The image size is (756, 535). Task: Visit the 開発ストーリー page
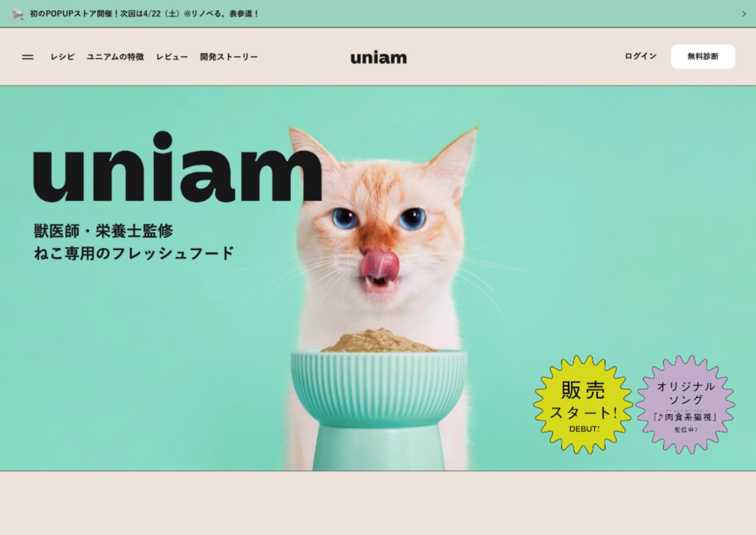pyautogui.click(x=229, y=56)
